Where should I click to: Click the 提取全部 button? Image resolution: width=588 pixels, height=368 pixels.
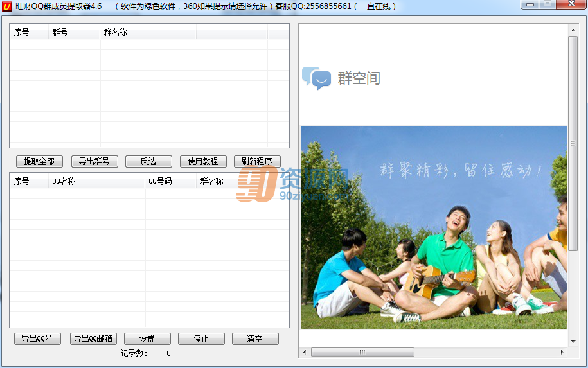click(x=39, y=161)
